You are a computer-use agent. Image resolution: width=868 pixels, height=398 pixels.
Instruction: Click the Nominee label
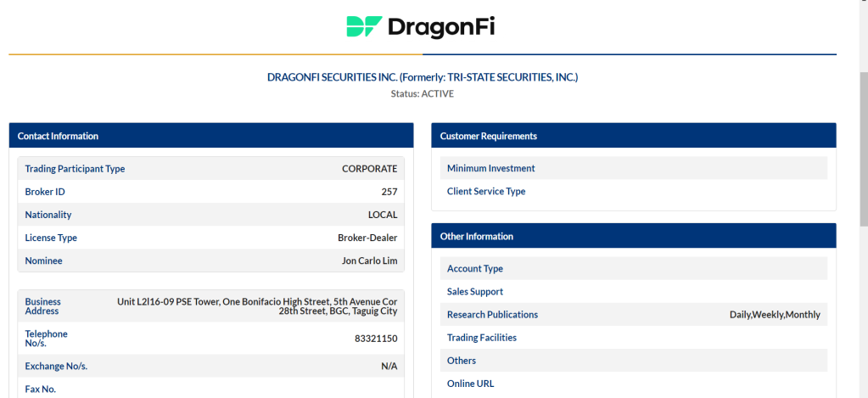pos(44,261)
